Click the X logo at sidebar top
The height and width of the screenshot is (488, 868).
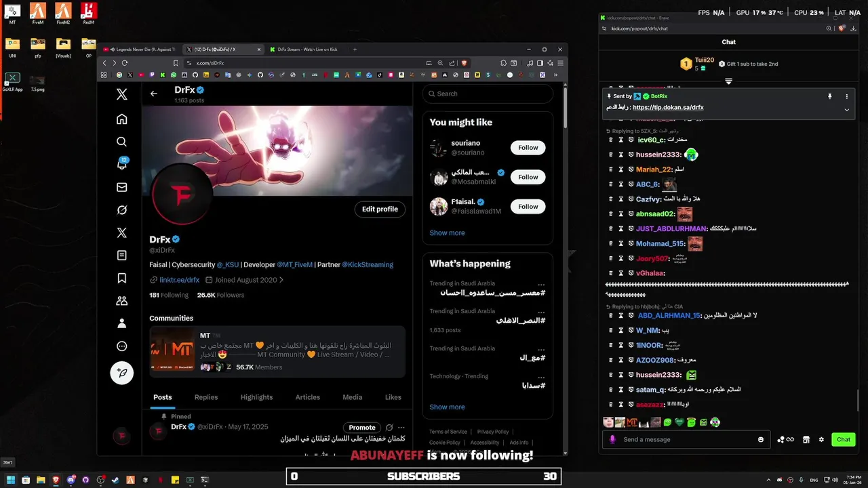(122, 94)
